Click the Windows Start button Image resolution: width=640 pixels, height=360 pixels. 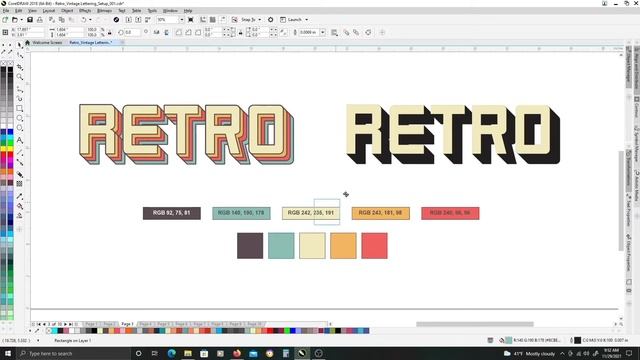tap(8, 353)
